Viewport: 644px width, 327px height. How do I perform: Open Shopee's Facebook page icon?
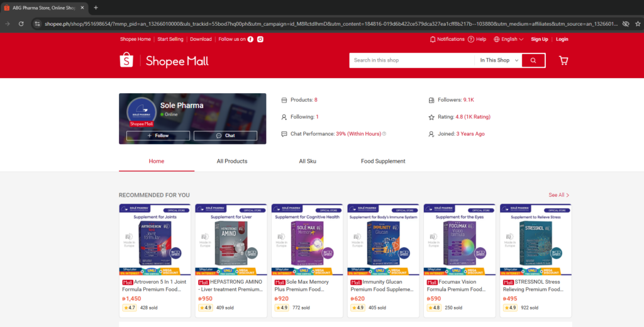[250, 39]
